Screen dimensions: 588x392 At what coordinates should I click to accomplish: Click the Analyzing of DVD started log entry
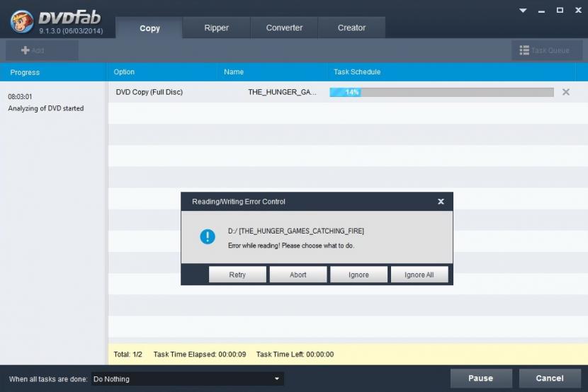[x=46, y=108]
